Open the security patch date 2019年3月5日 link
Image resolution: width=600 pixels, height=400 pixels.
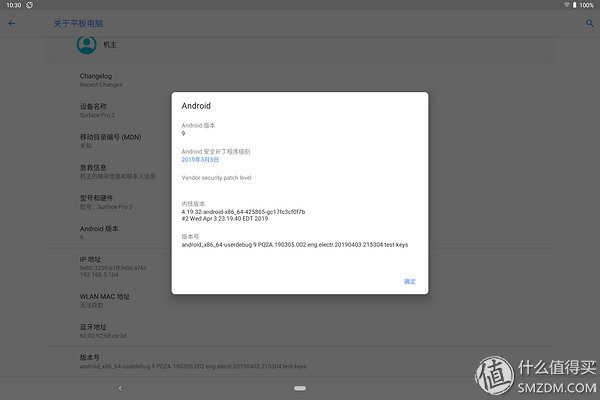[x=200, y=160]
